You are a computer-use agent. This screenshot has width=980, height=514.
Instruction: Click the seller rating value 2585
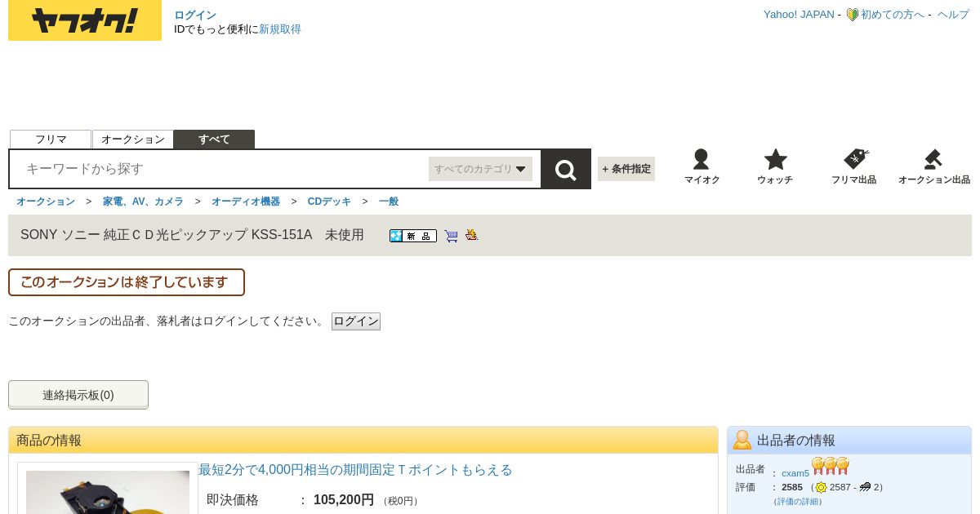coord(792,487)
